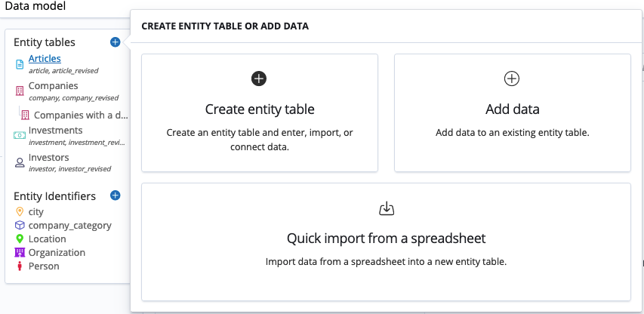Click the Investments money icon
Screen dimensions: 644x314
20,135
